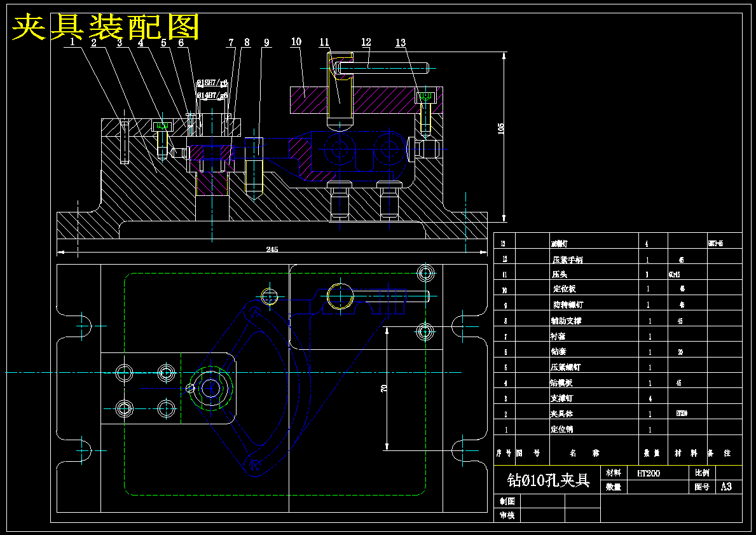Click the parts list header 序号
The width and height of the screenshot is (756, 535).
coord(504,453)
